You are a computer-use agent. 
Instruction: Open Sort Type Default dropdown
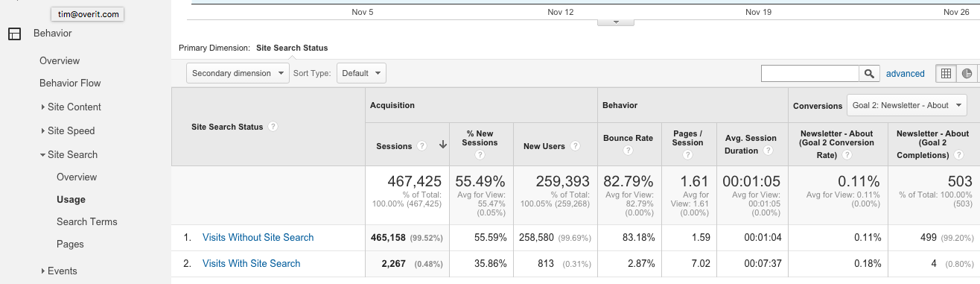(x=361, y=73)
